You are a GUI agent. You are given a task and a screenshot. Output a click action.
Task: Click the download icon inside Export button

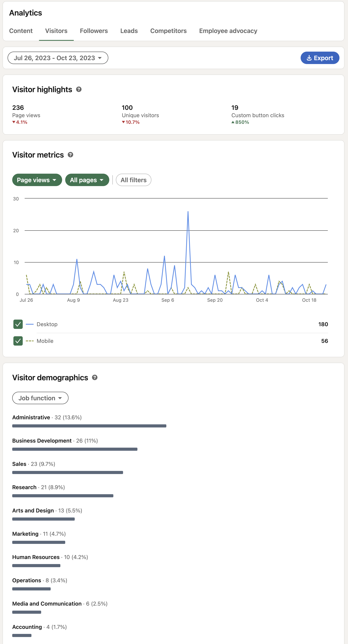(x=309, y=58)
